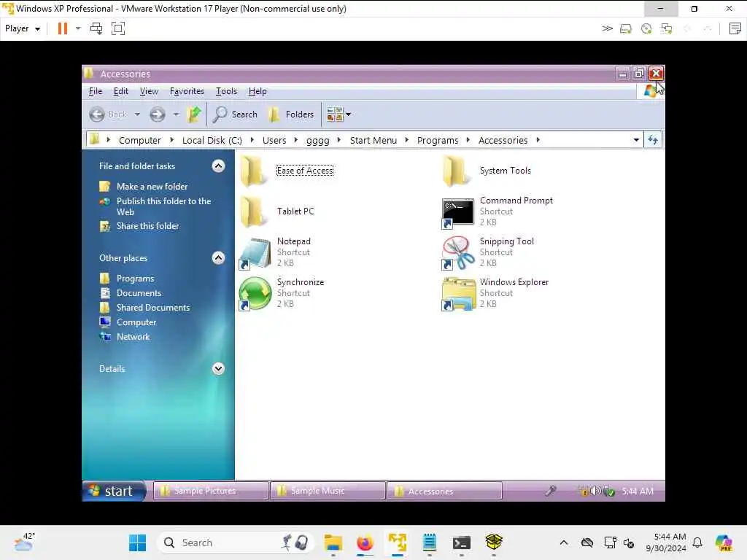Open the VMware notes panel icon

pos(735,28)
